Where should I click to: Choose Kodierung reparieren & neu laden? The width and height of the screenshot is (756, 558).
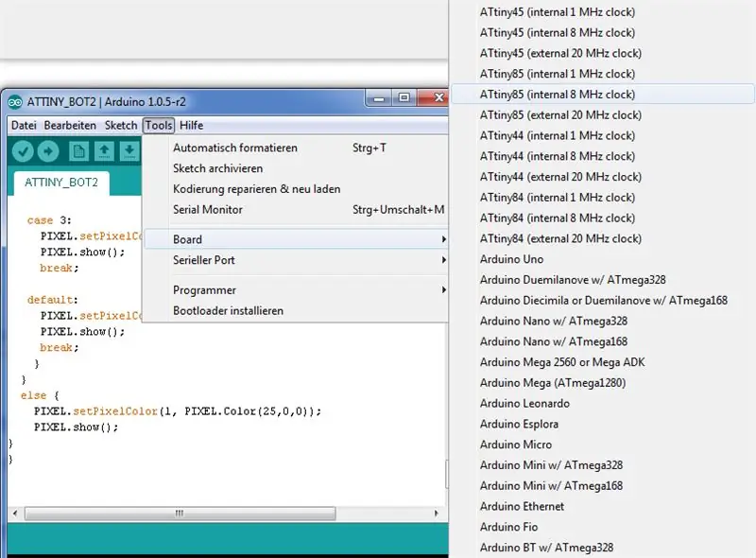296,189
